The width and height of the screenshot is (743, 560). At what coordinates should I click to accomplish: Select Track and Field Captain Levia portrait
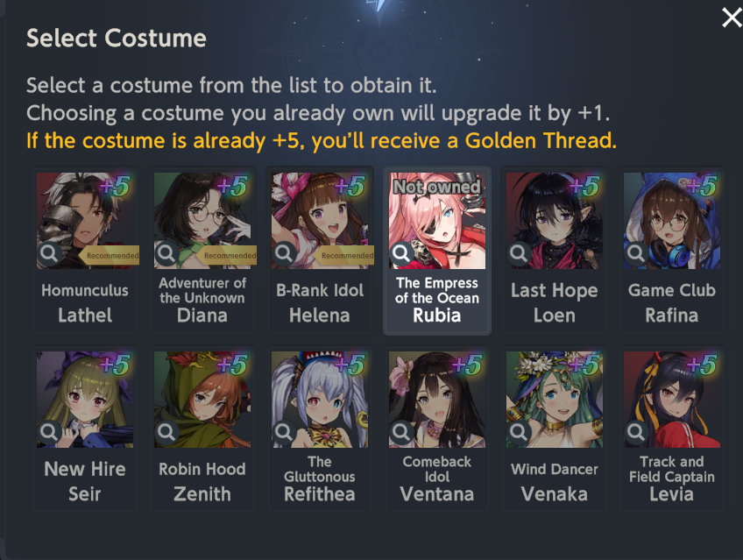point(672,400)
